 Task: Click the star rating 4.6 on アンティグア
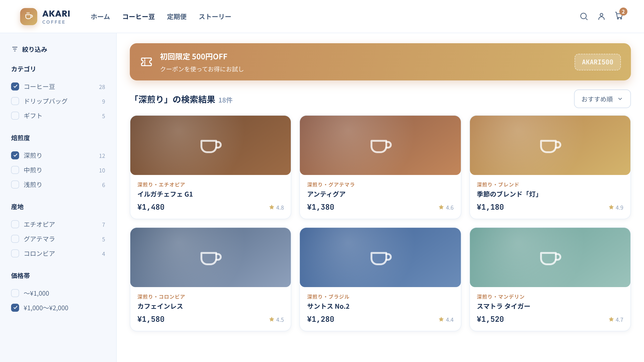click(446, 207)
